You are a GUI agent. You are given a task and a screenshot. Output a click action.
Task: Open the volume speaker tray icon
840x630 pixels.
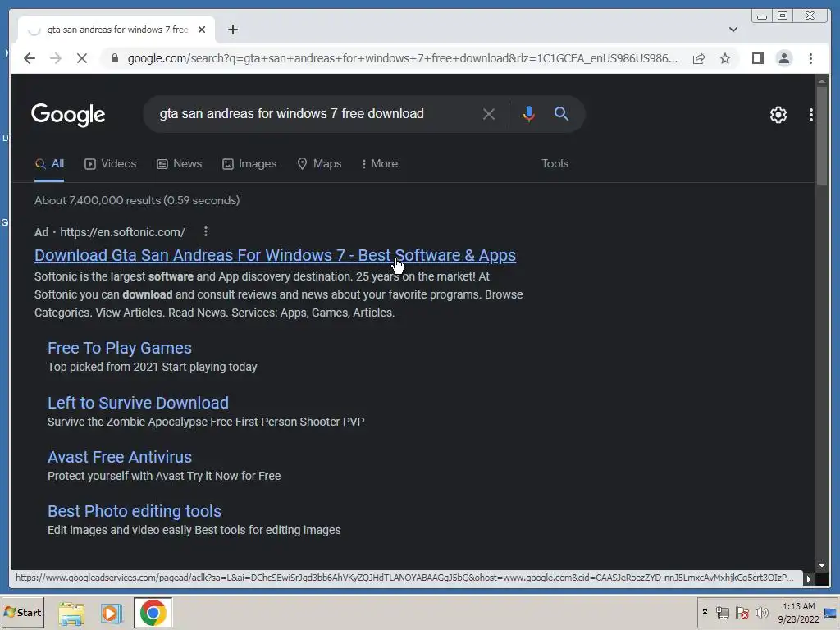coord(761,612)
